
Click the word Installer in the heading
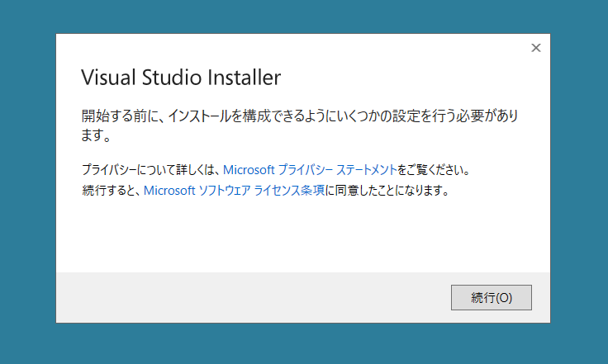coord(245,77)
